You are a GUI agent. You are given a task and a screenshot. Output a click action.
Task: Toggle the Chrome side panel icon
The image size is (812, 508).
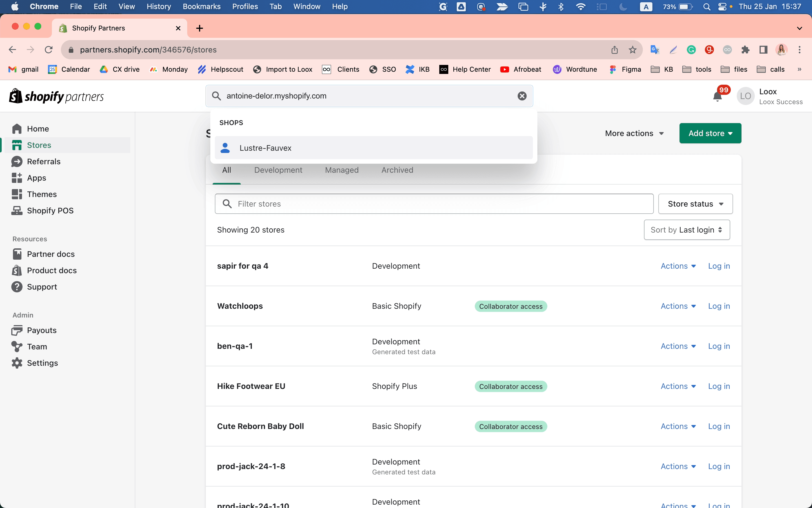763,50
